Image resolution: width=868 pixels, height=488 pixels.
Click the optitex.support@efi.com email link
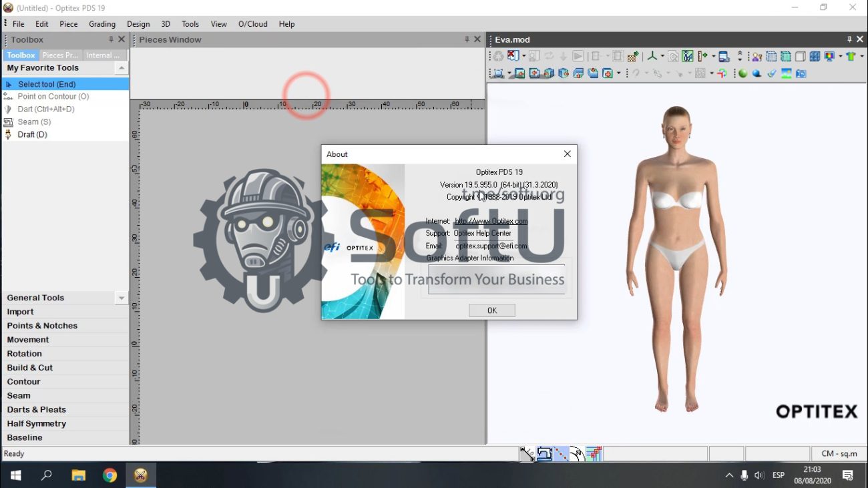point(491,246)
